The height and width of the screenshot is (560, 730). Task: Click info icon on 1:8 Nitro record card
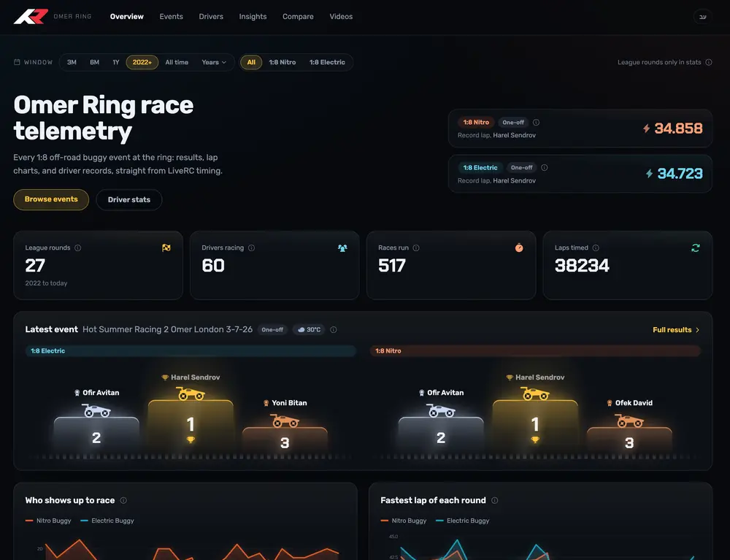coord(536,123)
